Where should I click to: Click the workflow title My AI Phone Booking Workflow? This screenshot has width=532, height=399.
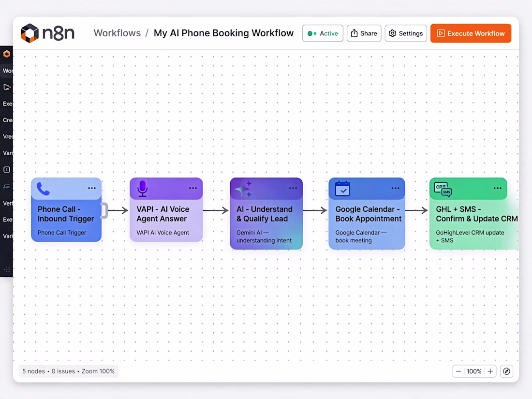[x=223, y=33]
